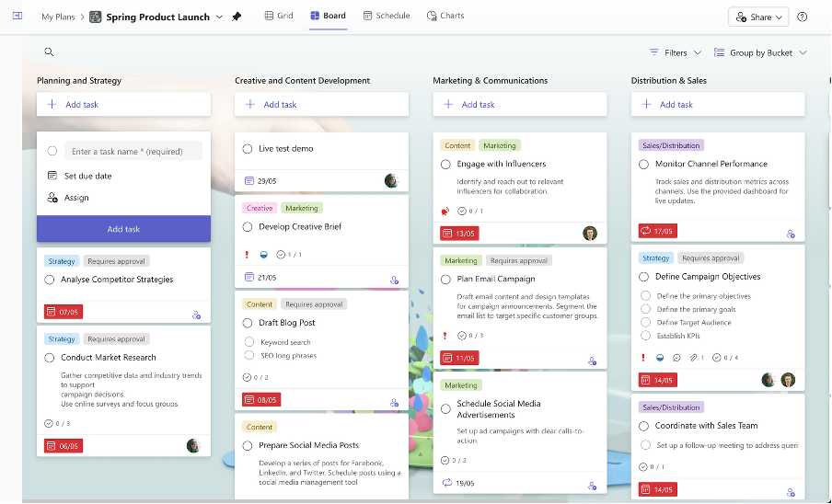Click the red 07/05 due date badge
This screenshot has width=832, height=504.
coord(63,312)
